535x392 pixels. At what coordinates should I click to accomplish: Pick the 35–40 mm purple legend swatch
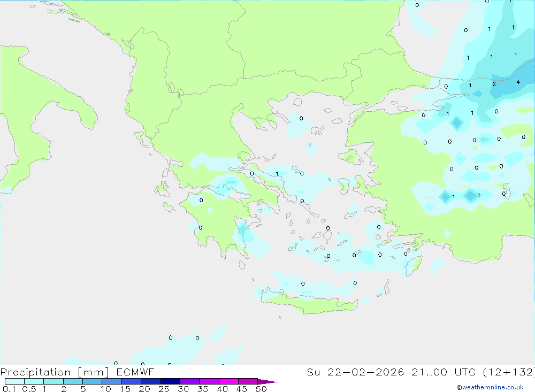pyautogui.click(x=209, y=381)
